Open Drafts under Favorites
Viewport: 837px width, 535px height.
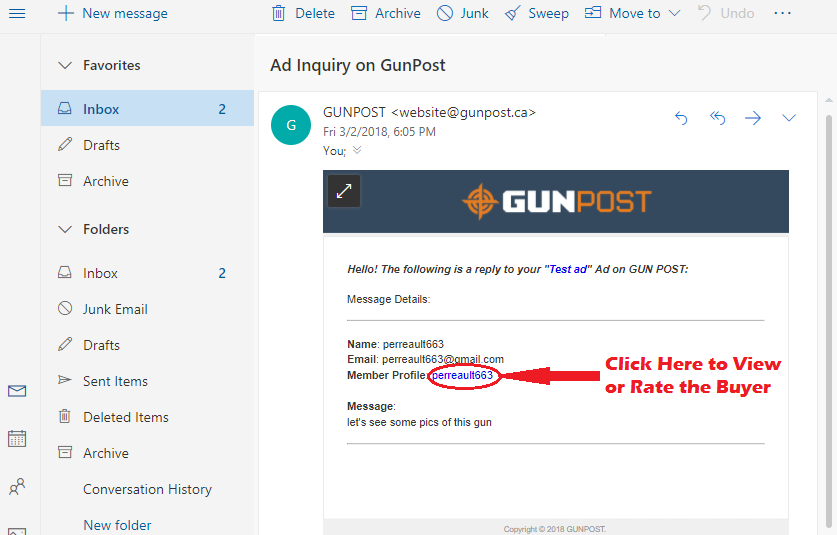147,145
